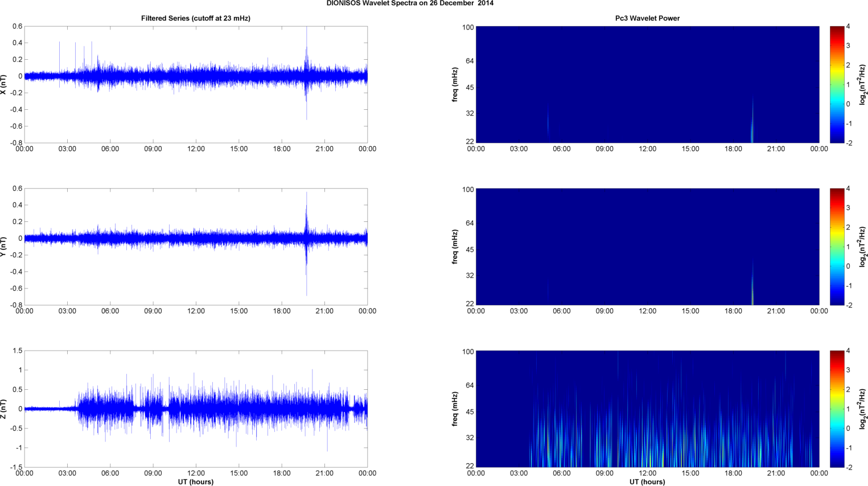Click the middle Pc3 wavelet power spectrogram
Viewport: 868px width, 486px height.
tap(647, 246)
